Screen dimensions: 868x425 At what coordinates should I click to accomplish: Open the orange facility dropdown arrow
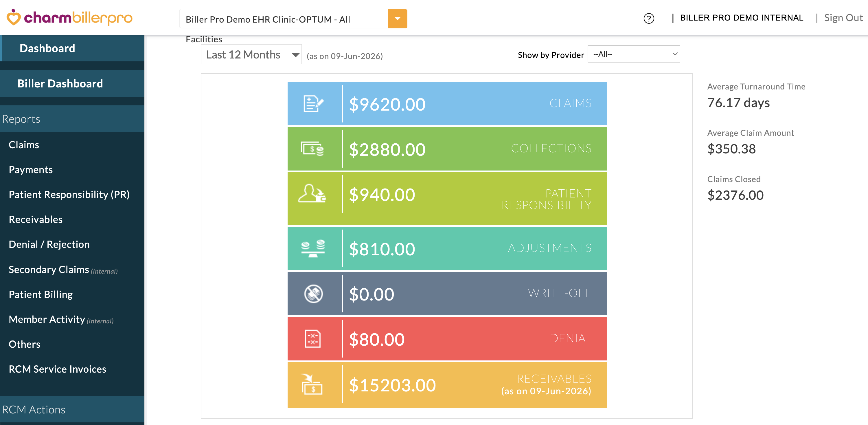(x=398, y=19)
